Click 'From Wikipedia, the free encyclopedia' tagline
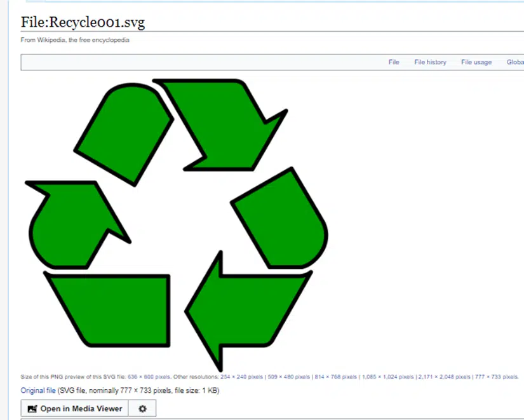 75,40
